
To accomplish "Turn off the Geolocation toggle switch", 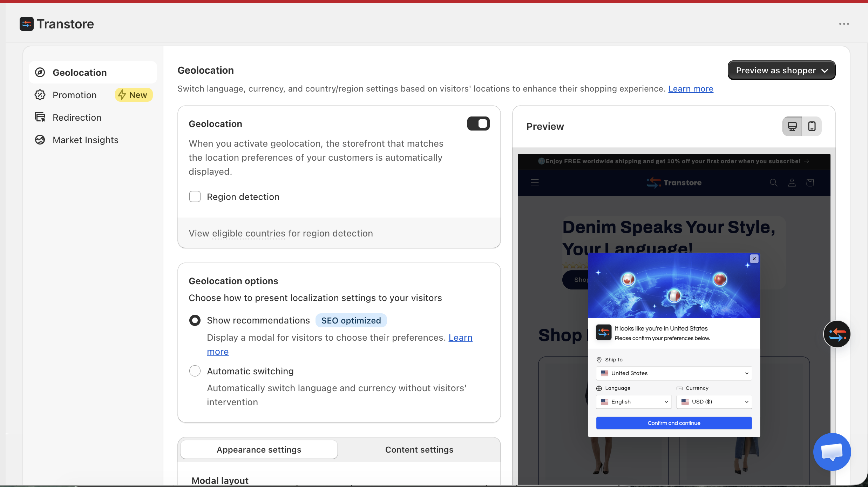I will [478, 124].
